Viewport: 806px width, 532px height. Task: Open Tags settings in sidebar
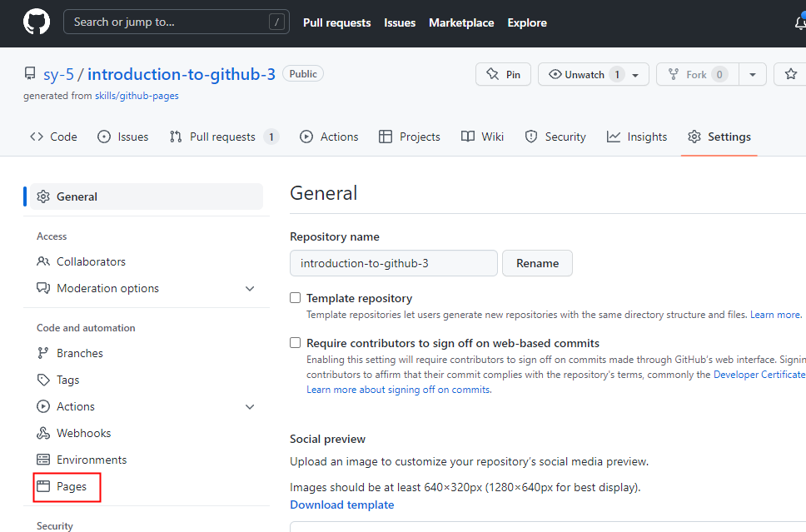67,380
